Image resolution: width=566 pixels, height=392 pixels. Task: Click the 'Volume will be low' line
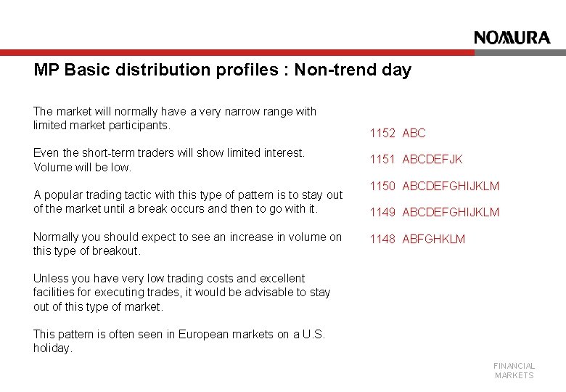point(82,167)
